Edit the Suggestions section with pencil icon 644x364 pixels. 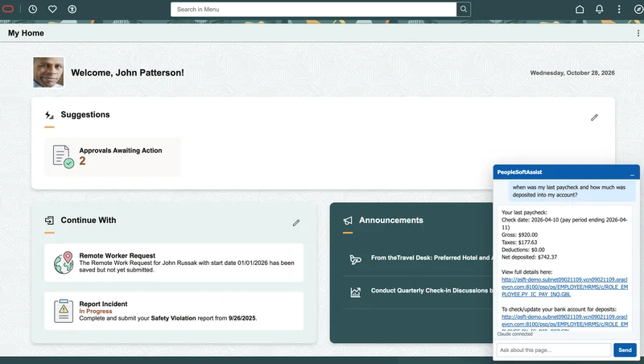[594, 118]
